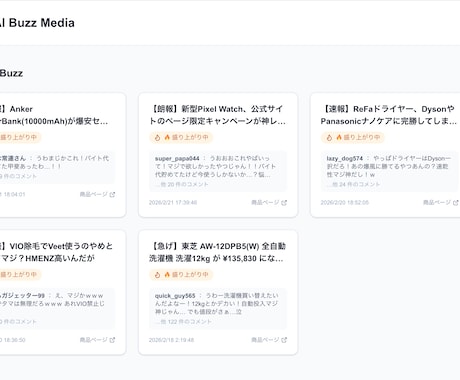The height and width of the screenshot is (380, 460).
Task: Open 商品ページ link on VIO除毛 card
Action: pos(97,340)
